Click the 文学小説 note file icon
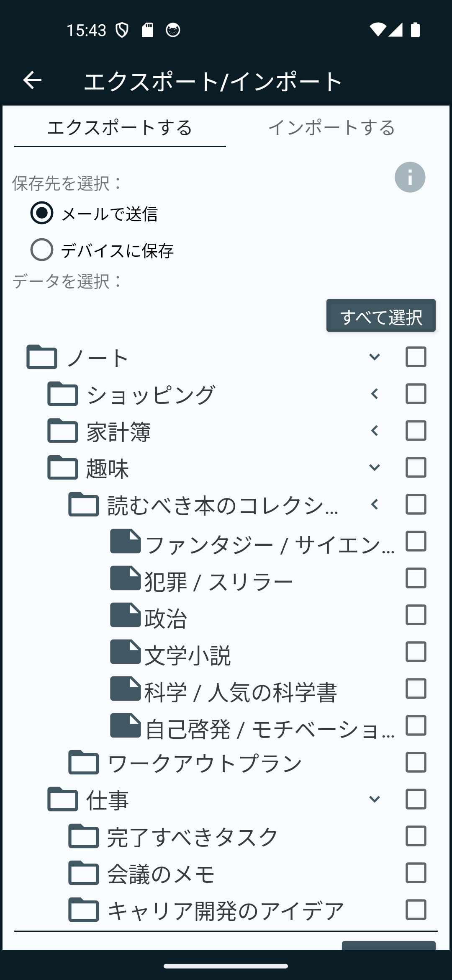The height and width of the screenshot is (980, 452). (x=126, y=652)
